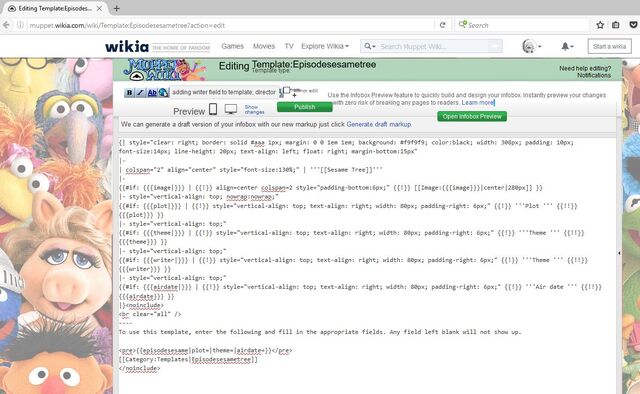Place cursor on the '<pre>{{episodesesame' usage line
This screenshot has width=640, height=394.
click(x=205, y=350)
